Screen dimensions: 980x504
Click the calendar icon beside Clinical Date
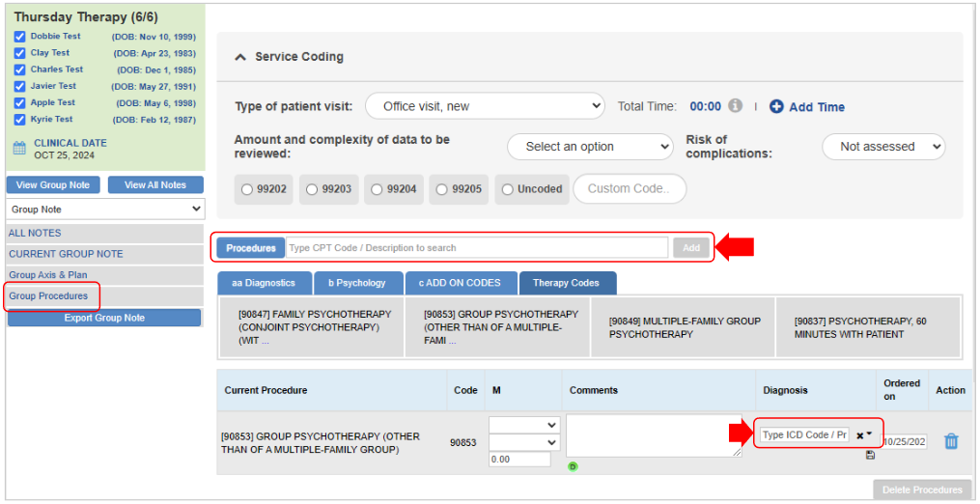point(19,149)
